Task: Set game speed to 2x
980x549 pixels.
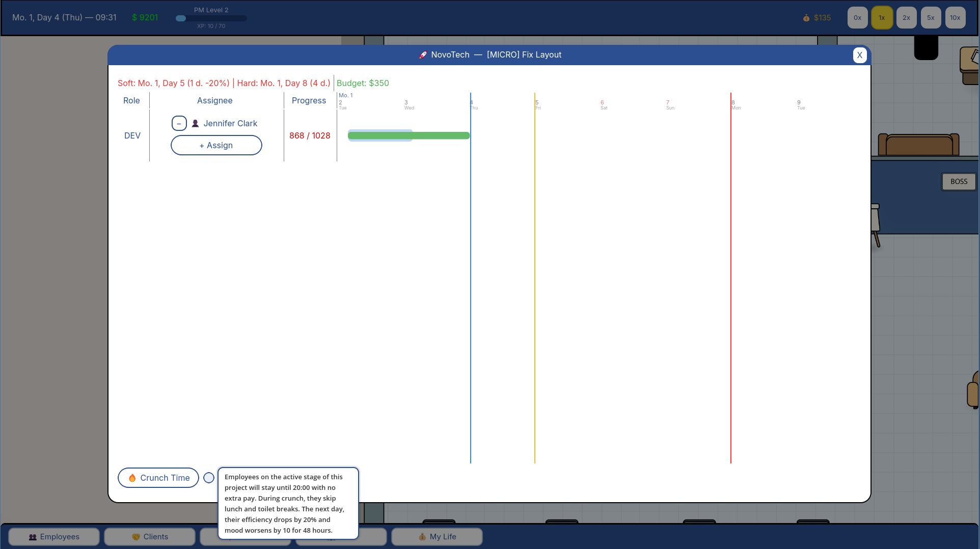Action: pyautogui.click(x=907, y=18)
